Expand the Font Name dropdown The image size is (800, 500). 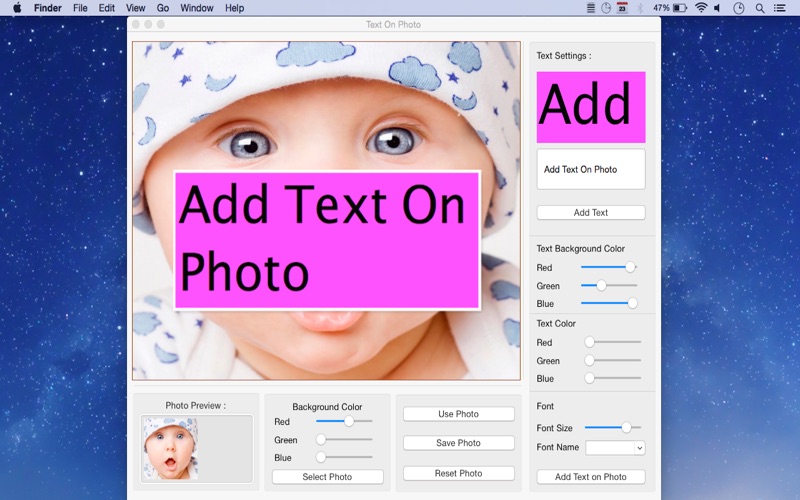click(615, 448)
